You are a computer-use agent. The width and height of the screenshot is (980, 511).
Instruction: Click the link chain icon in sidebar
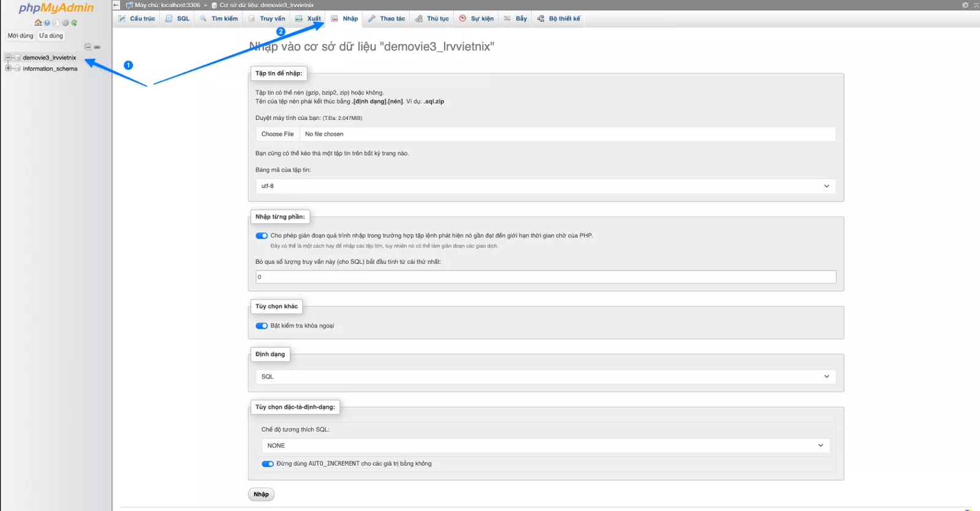(97, 47)
